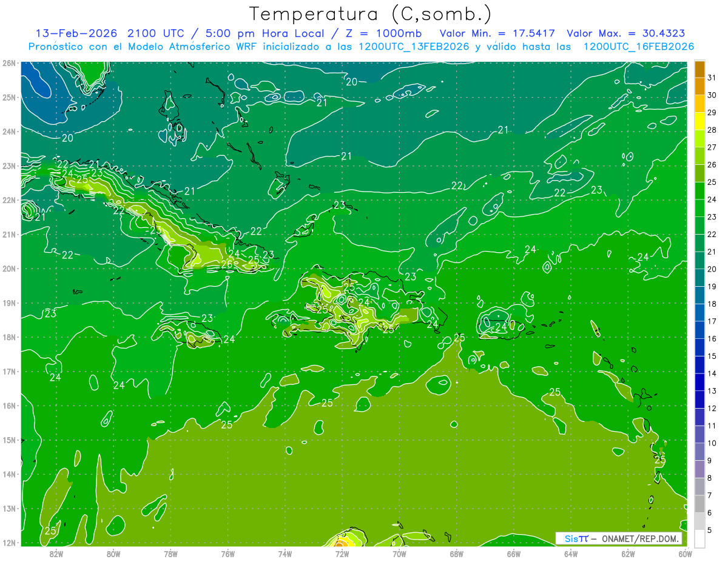Click the latitude axis label 26N
This screenshot has height=562, width=728.
[x=8, y=63]
